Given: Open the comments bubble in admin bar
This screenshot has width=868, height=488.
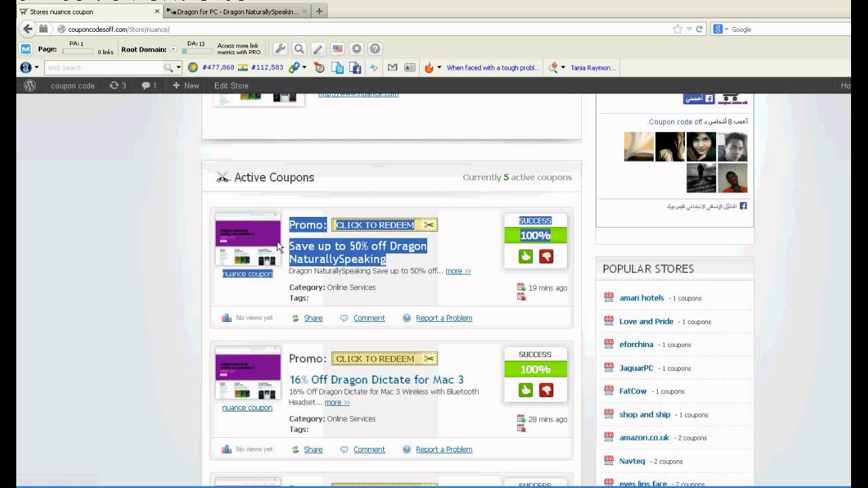Looking at the screenshot, I should coord(149,85).
